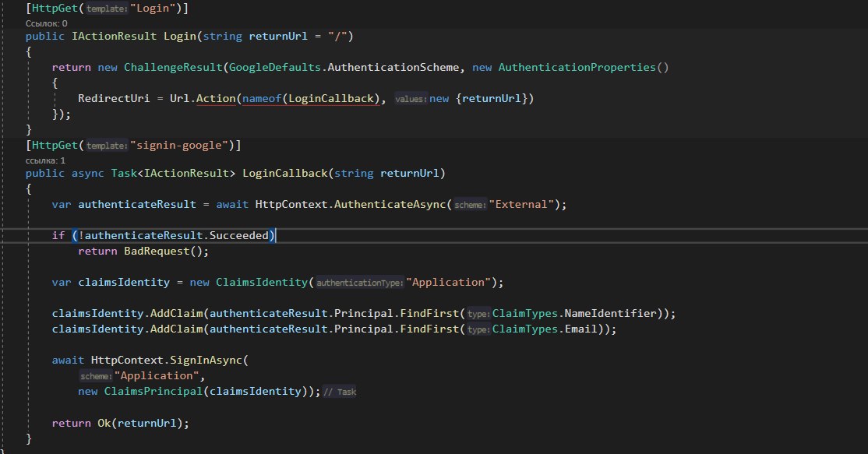Click the authenticateResult variable declaration
This screenshot has height=454, width=868.
coord(136,205)
